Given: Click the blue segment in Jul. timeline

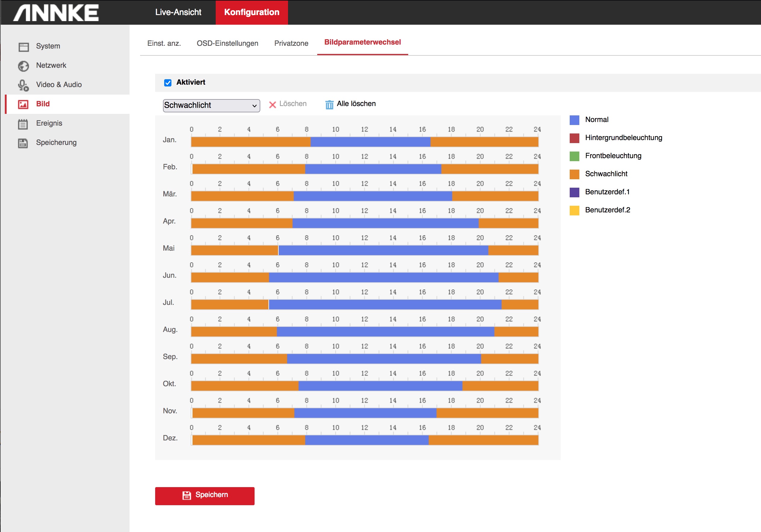Looking at the screenshot, I should pyautogui.click(x=384, y=304).
